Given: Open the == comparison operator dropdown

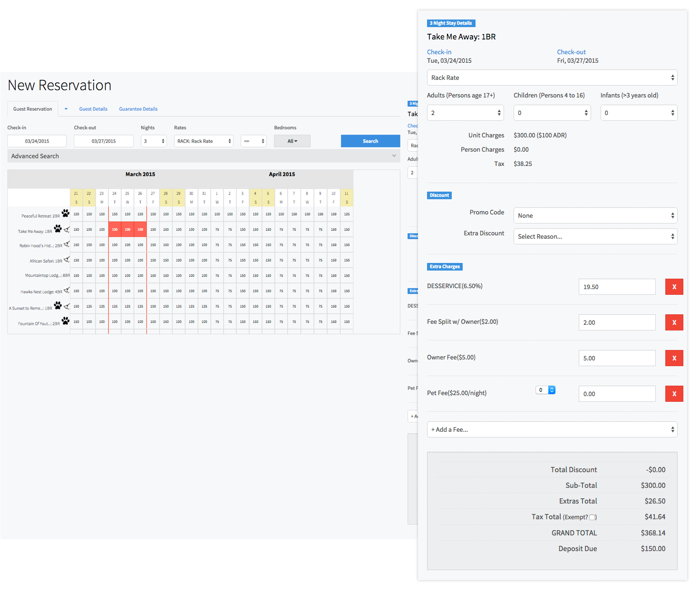Looking at the screenshot, I should (x=253, y=141).
